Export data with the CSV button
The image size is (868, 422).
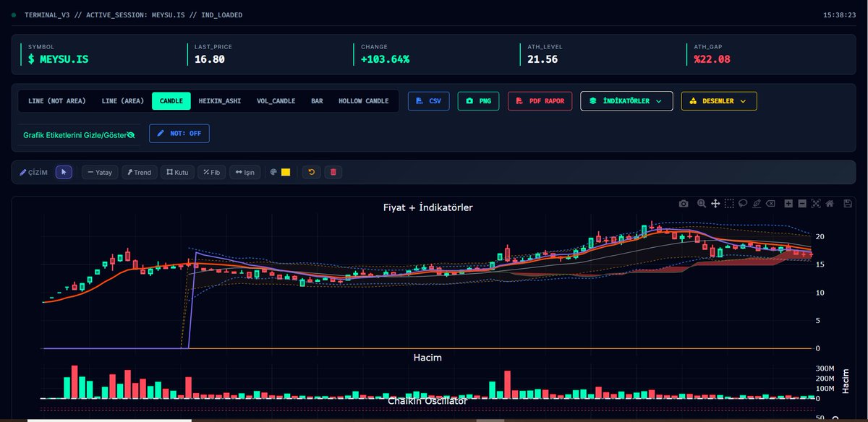point(428,101)
